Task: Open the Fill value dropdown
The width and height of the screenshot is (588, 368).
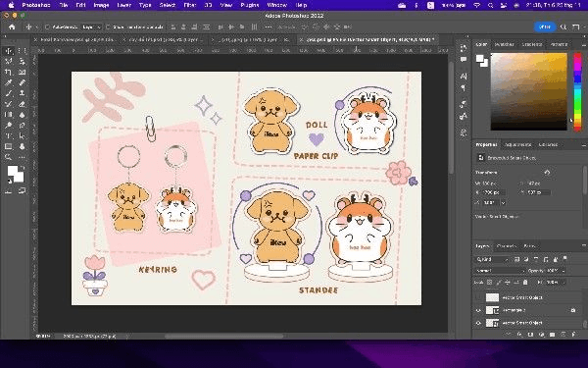Action: (563, 283)
